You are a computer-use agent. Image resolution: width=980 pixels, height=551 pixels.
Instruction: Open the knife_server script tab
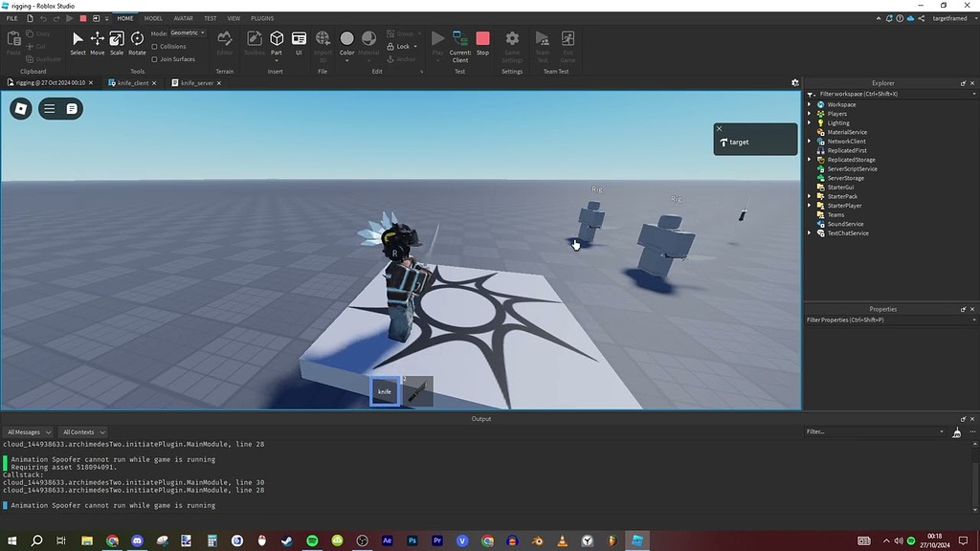tap(198, 82)
